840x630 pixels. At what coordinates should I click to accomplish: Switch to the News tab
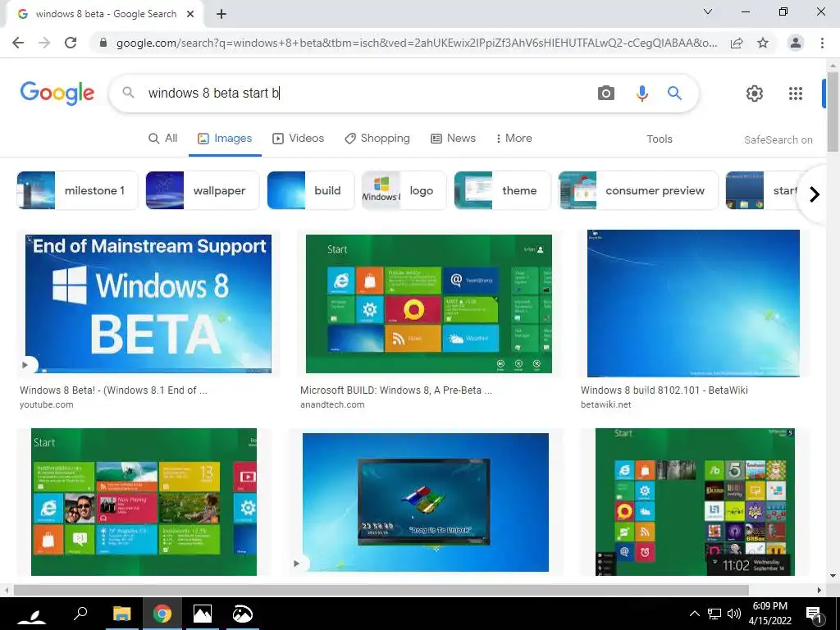click(453, 138)
